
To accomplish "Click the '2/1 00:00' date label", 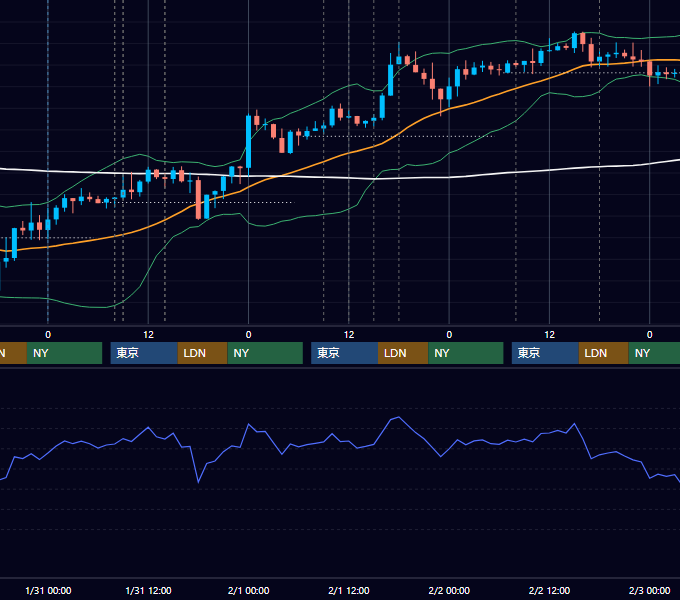I will coord(248,590).
